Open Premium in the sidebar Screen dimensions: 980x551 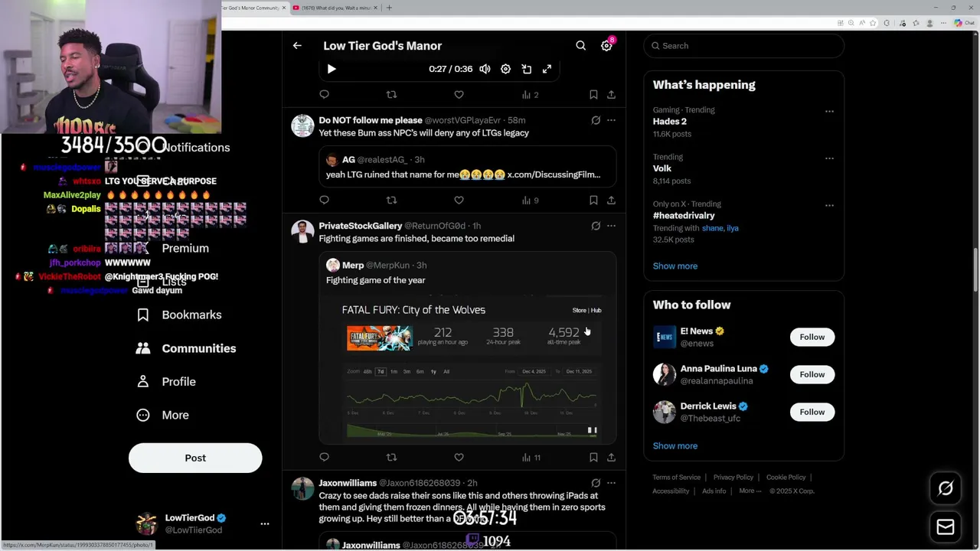185,248
